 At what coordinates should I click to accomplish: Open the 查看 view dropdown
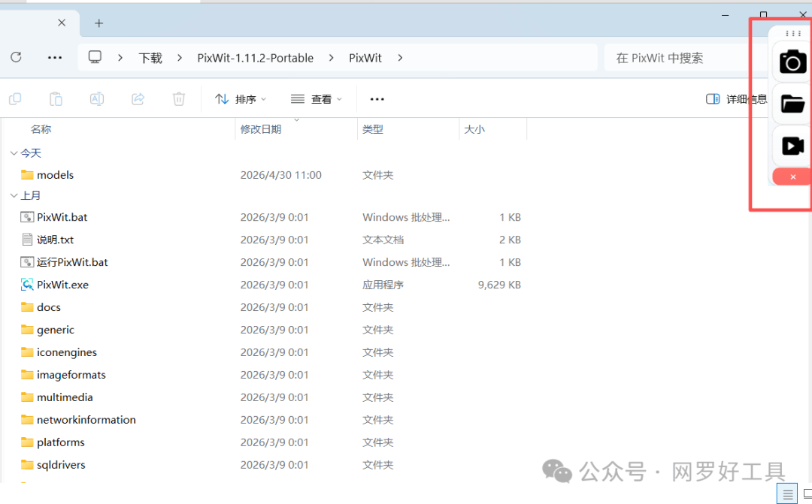pos(317,99)
